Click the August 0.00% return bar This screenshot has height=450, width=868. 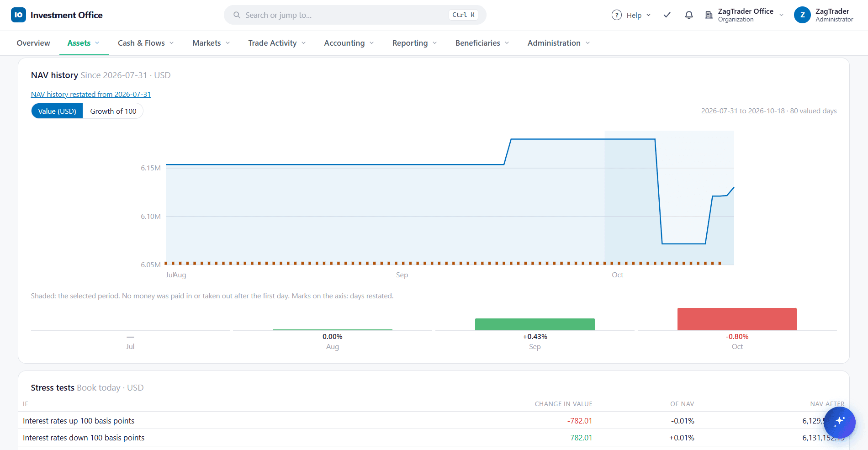[333, 329]
